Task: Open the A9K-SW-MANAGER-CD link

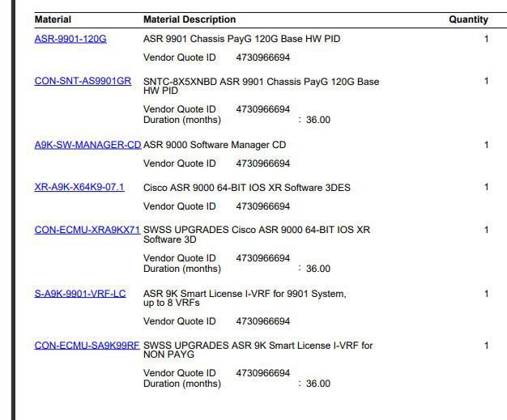Action: [x=87, y=145]
